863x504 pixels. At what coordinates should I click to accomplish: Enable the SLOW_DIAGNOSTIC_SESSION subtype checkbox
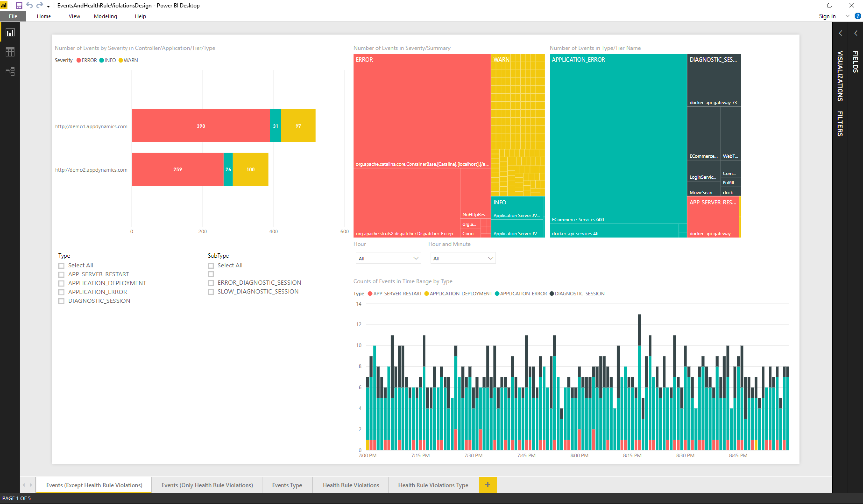click(211, 292)
